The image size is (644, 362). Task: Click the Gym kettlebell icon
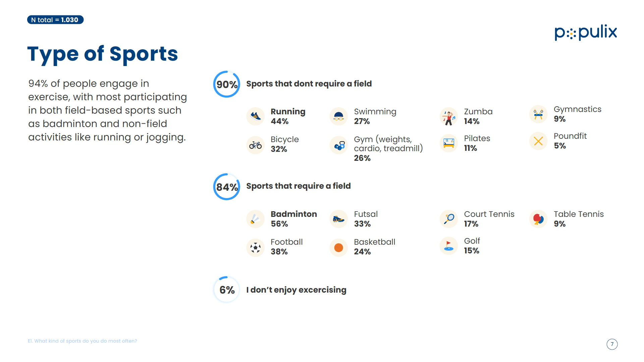pos(339,145)
